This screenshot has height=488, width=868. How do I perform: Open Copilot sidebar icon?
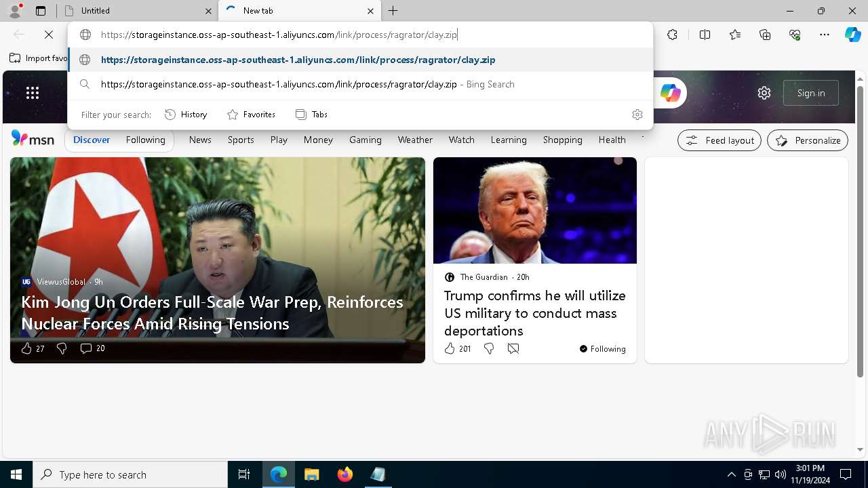click(852, 35)
